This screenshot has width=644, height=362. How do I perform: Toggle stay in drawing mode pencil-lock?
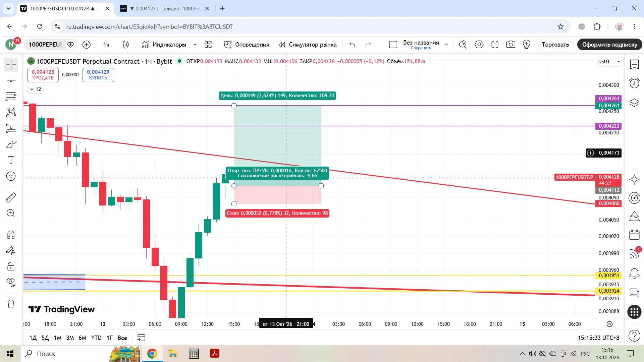[x=11, y=251]
